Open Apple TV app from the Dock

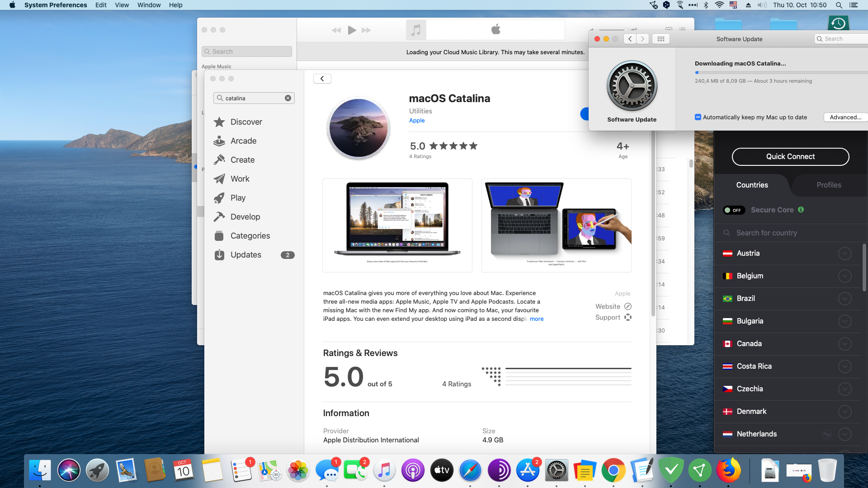(x=442, y=470)
